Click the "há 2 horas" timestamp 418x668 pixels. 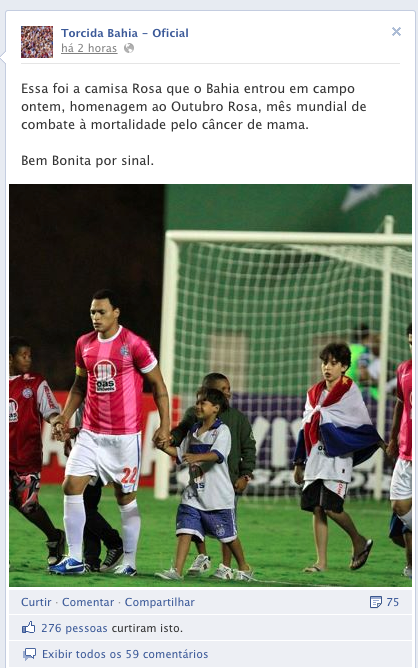89,48
